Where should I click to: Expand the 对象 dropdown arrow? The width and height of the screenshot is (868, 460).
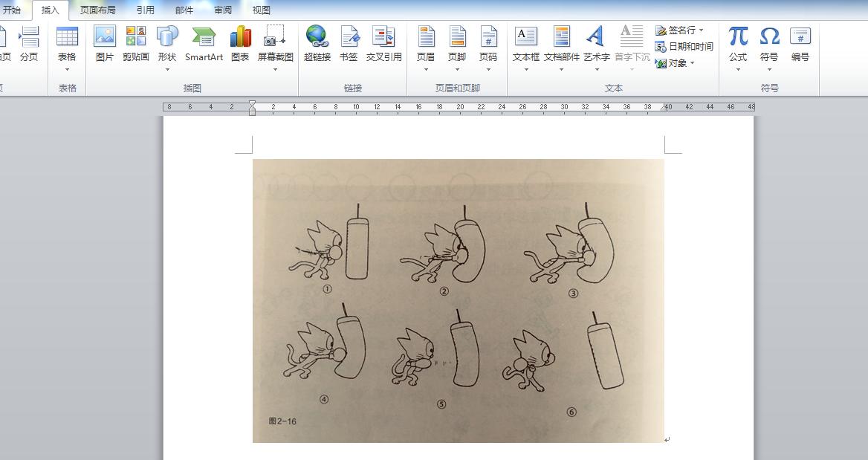692,63
